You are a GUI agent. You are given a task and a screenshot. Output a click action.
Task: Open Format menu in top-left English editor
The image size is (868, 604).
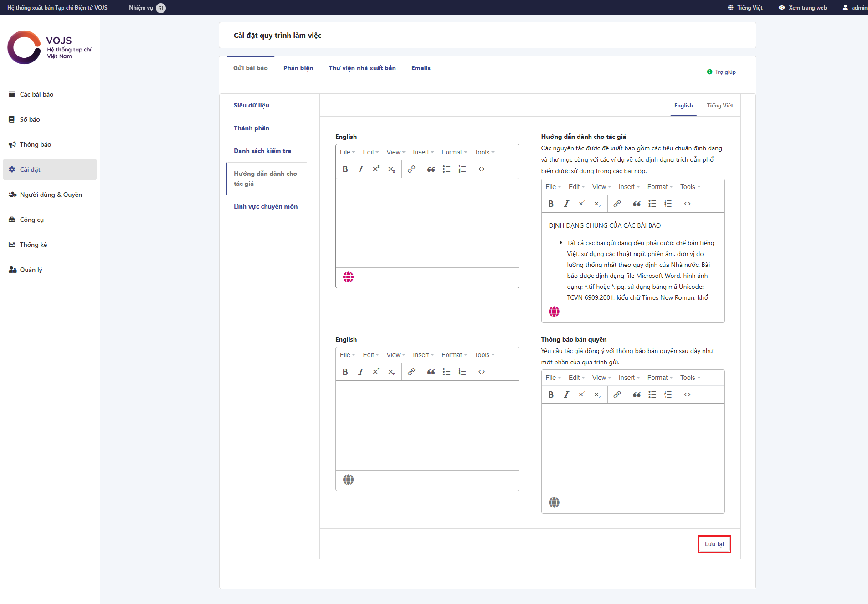coord(454,152)
